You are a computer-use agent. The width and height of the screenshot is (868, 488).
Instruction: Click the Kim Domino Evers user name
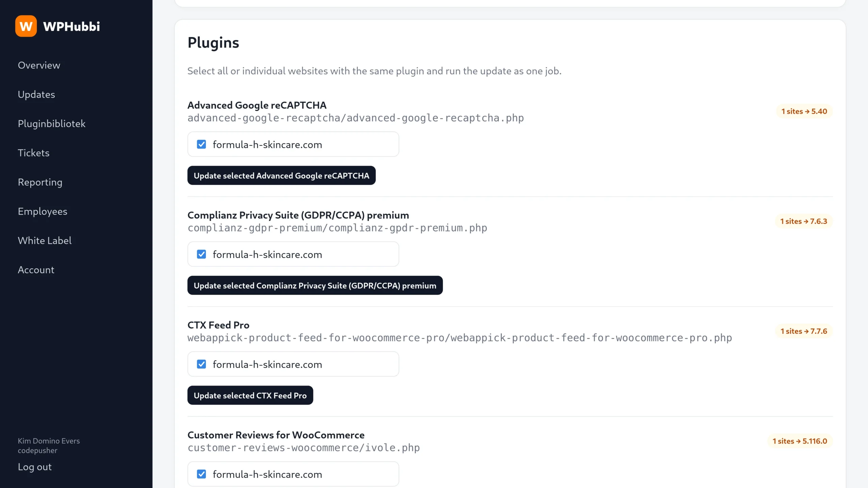49,441
